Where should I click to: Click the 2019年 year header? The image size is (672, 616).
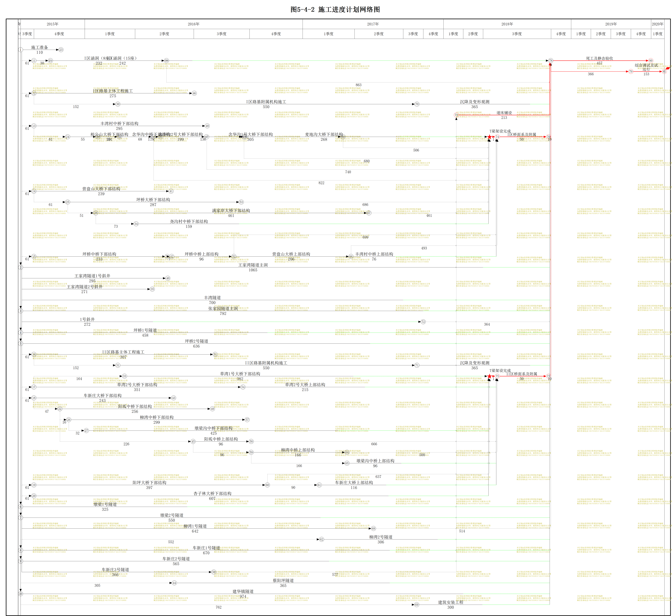pos(611,24)
